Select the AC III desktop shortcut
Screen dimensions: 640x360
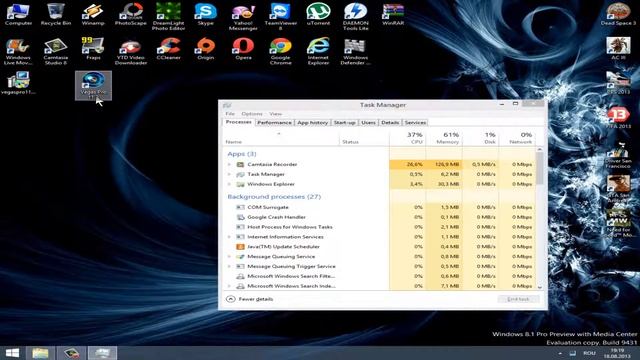pyautogui.click(x=618, y=49)
